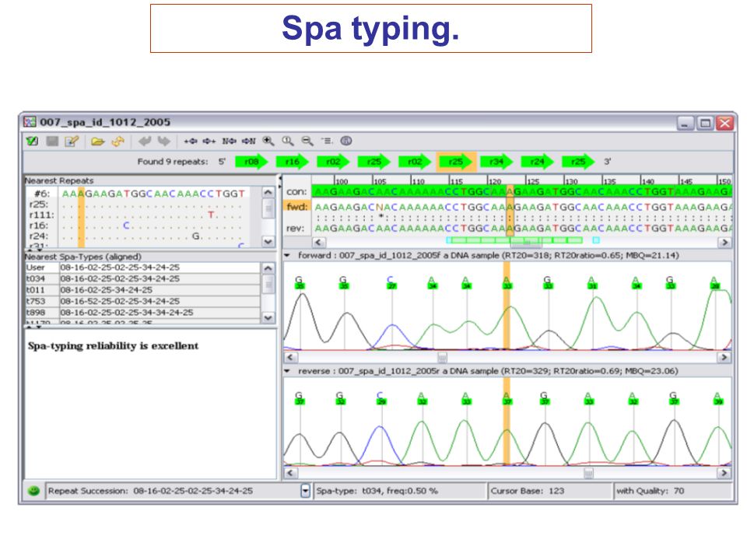The height and width of the screenshot is (560, 747).
Task: Select the r08 repeat arrow
Action: pyautogui.click(x=251, y=162)
